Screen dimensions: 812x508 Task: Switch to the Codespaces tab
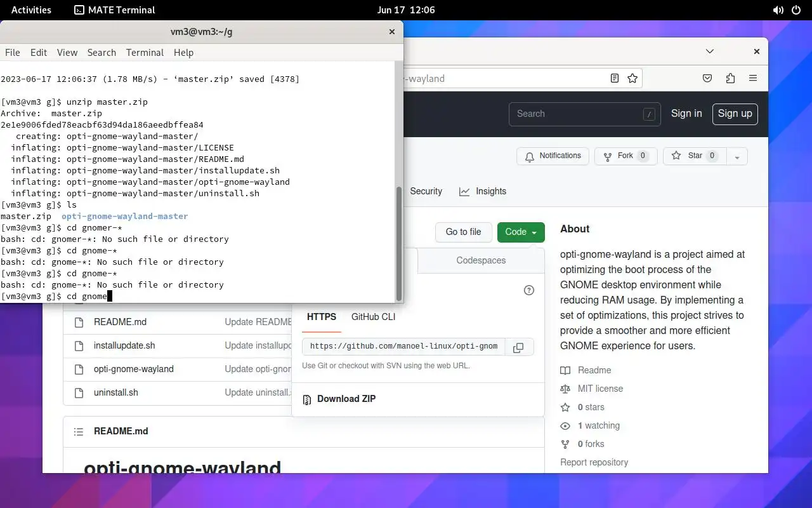click(x=481, y=260)
